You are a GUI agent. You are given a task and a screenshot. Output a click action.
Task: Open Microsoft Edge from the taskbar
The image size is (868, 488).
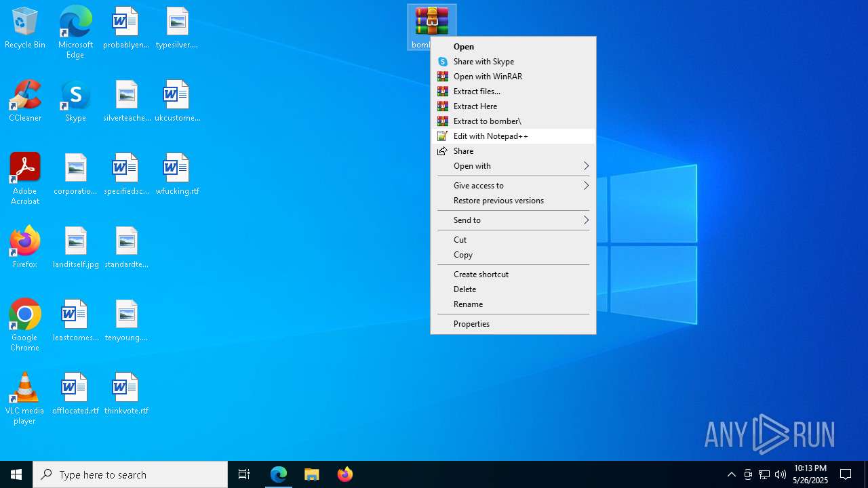279,474
